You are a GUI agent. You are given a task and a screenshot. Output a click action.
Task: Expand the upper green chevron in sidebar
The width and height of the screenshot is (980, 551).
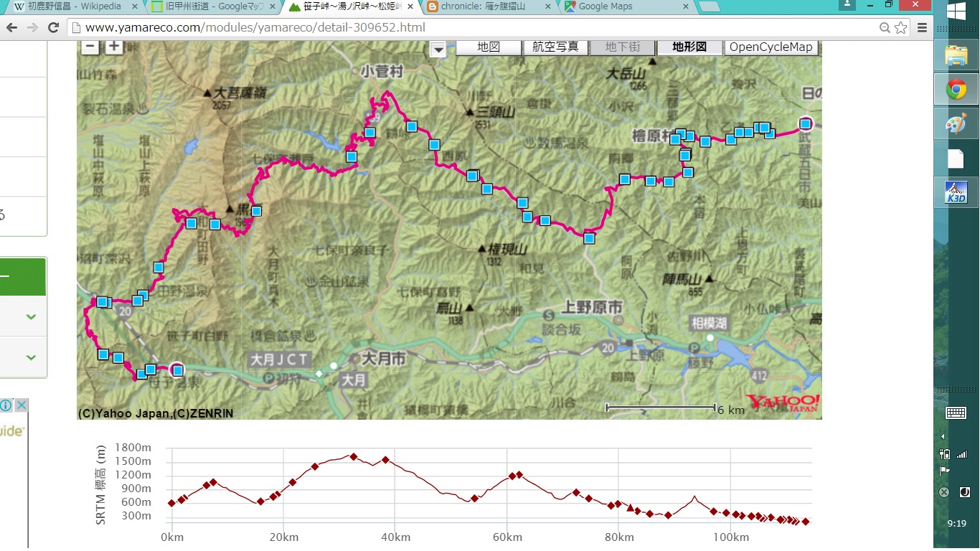coord(31,316)
